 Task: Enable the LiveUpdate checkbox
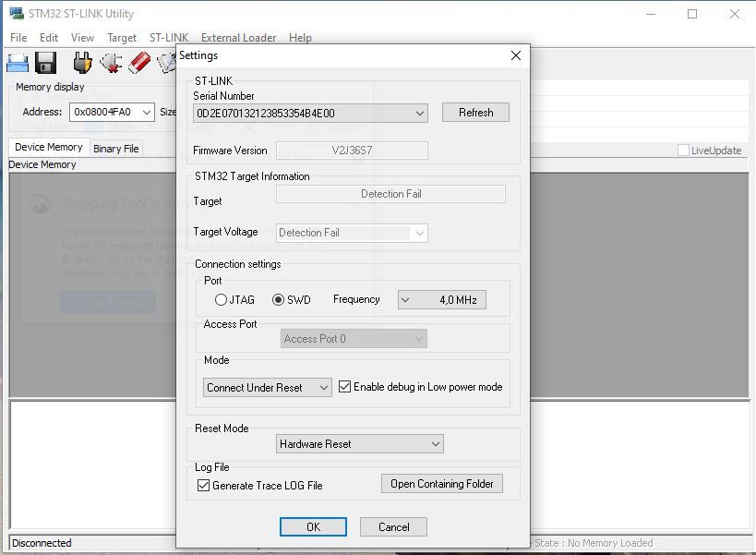683,150
